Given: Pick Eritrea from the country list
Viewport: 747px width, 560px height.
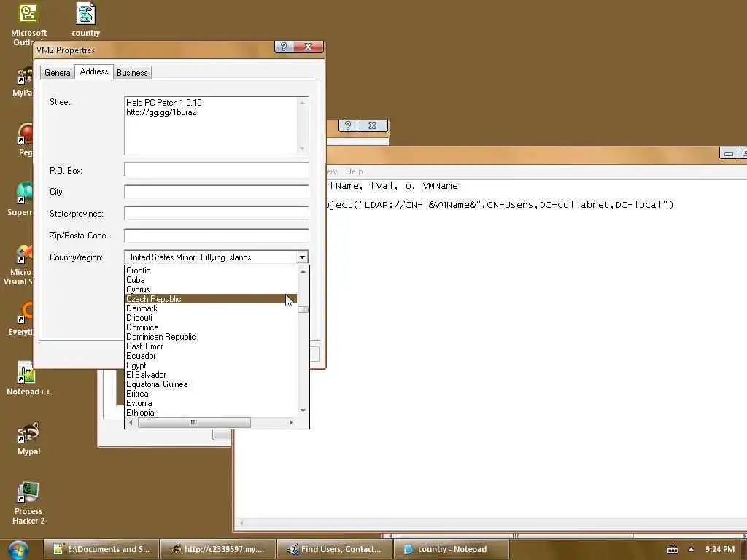Looking at the screenshot, I should pyautogui.click(x=211, y=394).
